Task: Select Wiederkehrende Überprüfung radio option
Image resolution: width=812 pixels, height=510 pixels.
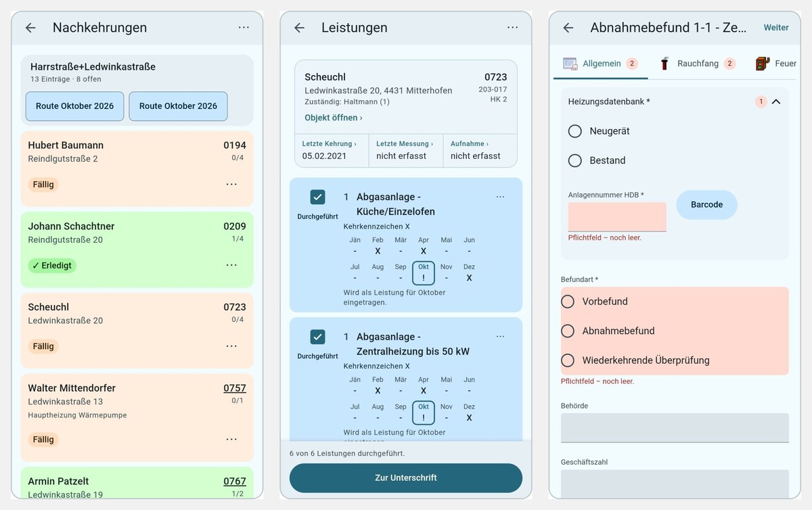Action: coord(568,361)
